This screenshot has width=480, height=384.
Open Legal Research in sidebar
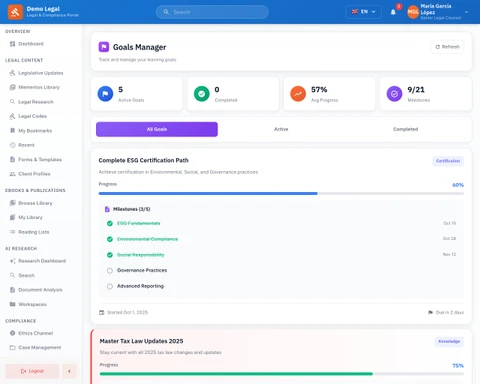tap(32, 102)
